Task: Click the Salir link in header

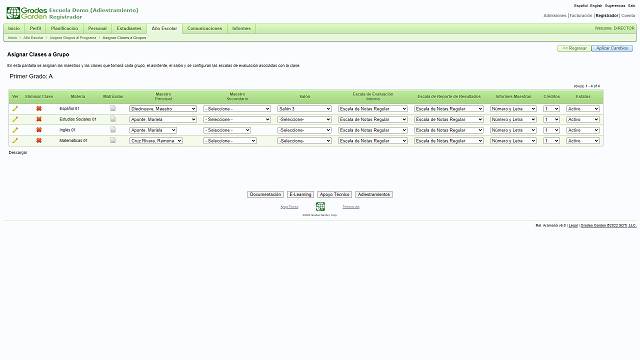Action: point(631,6)
